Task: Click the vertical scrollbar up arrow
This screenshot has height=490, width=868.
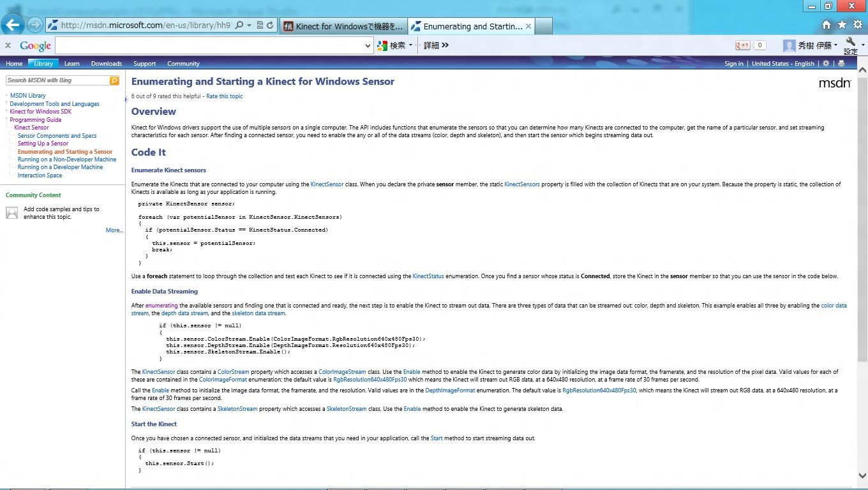Action: pyautogui.click(x=863, y=70)
